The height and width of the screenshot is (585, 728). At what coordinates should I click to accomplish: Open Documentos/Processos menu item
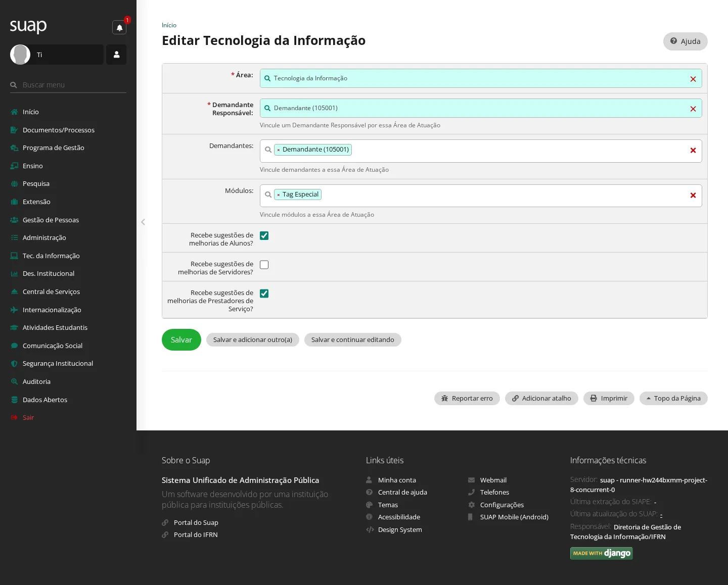click(68, 130)
